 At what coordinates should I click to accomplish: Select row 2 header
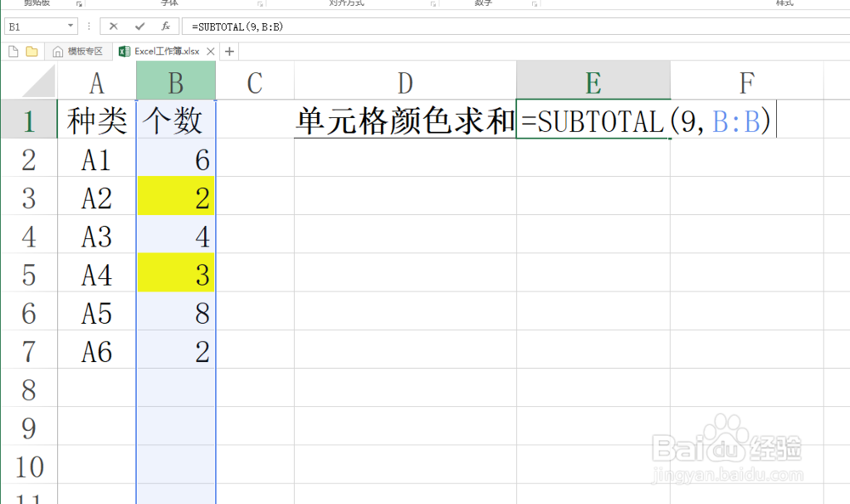point(29,158)
